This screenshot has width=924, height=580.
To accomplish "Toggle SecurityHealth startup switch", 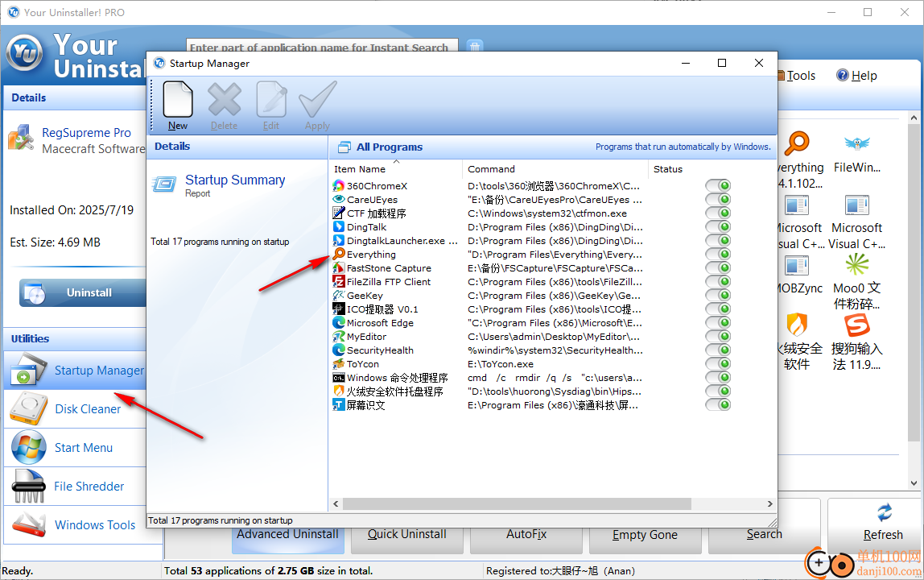I will [718, 350].
